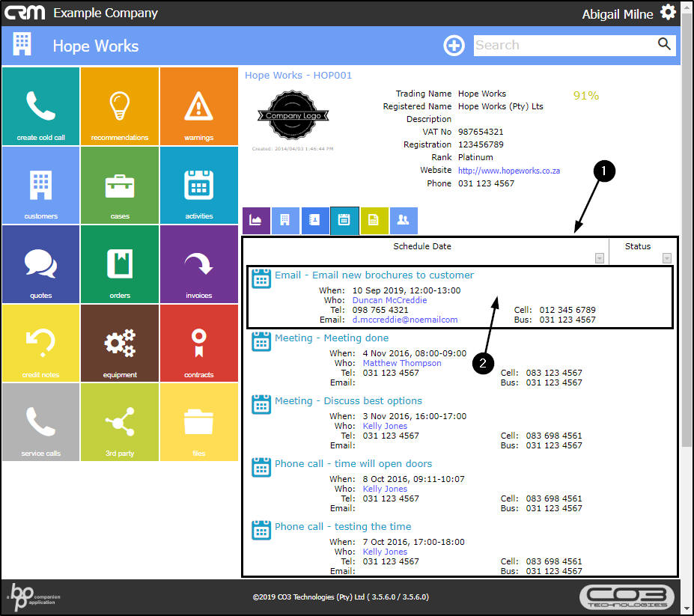Switch to the calendar activities tab
694x616 pixels.
[344, 220]
